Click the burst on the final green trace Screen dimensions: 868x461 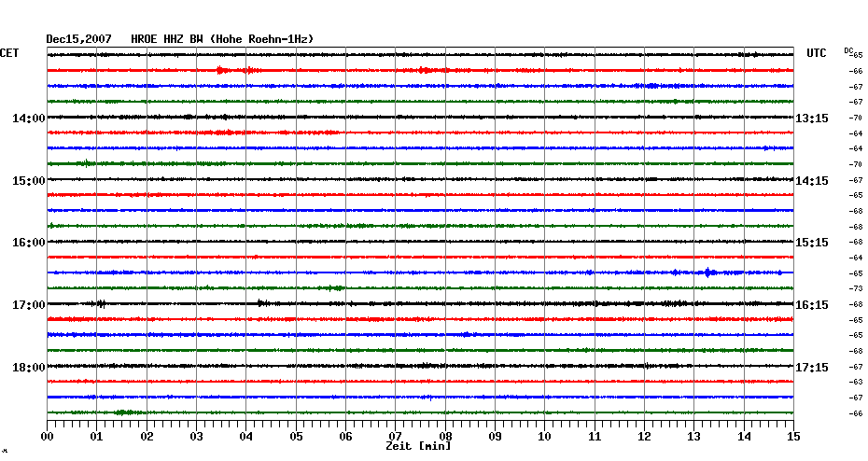pyautogui.click(x=124, y=412)
